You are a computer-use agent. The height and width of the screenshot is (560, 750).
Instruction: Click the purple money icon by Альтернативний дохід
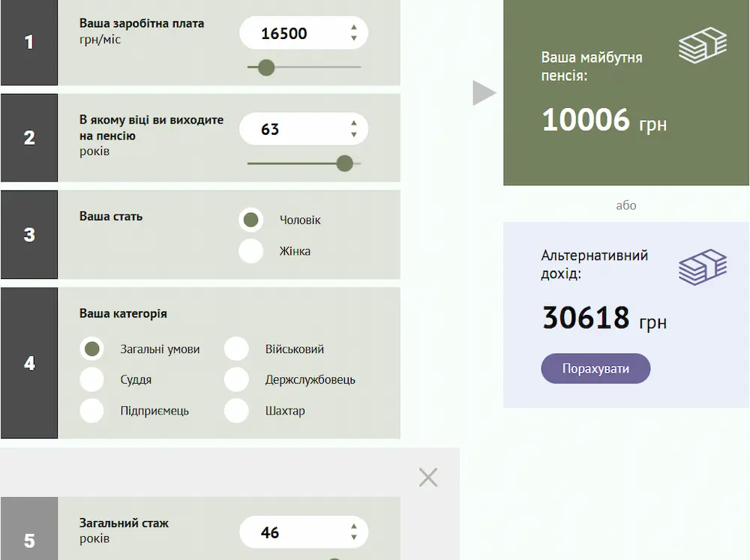point(703,267)
